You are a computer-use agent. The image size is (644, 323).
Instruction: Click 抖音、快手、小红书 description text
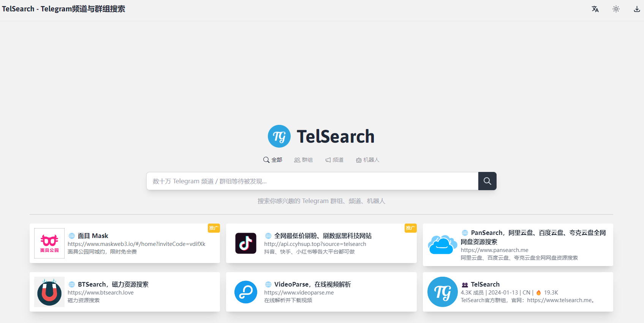(309, 252)
